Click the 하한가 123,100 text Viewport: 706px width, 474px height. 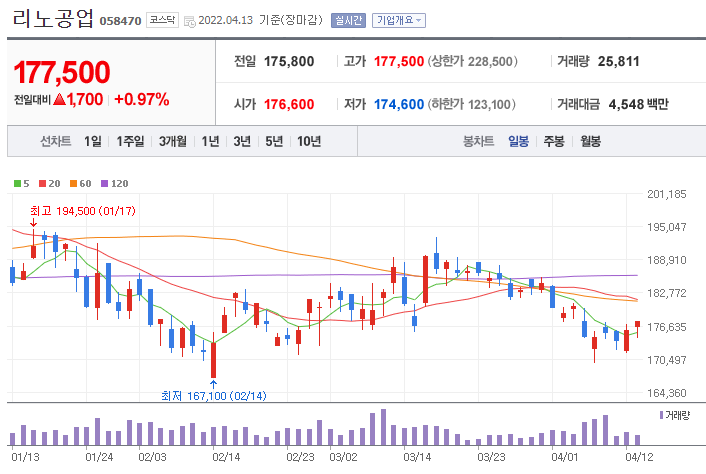pyautogui.click(x=471, y=104)
